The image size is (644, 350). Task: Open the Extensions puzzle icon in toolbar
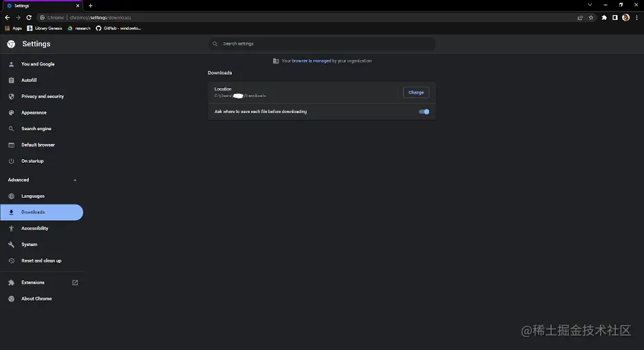click(x=604, y=18)
